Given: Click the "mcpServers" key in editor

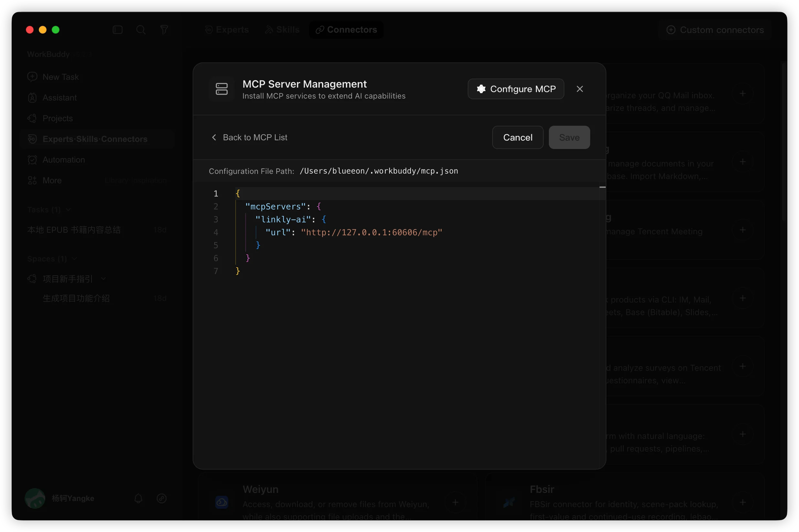Looking at the screenshot, I should (x=275, y=206).
